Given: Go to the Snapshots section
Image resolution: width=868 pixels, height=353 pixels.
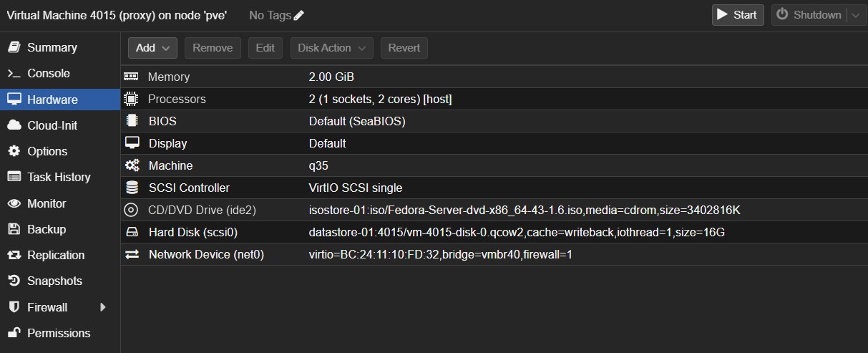Looking at the screenshot, I should click(x=54, y=281).
